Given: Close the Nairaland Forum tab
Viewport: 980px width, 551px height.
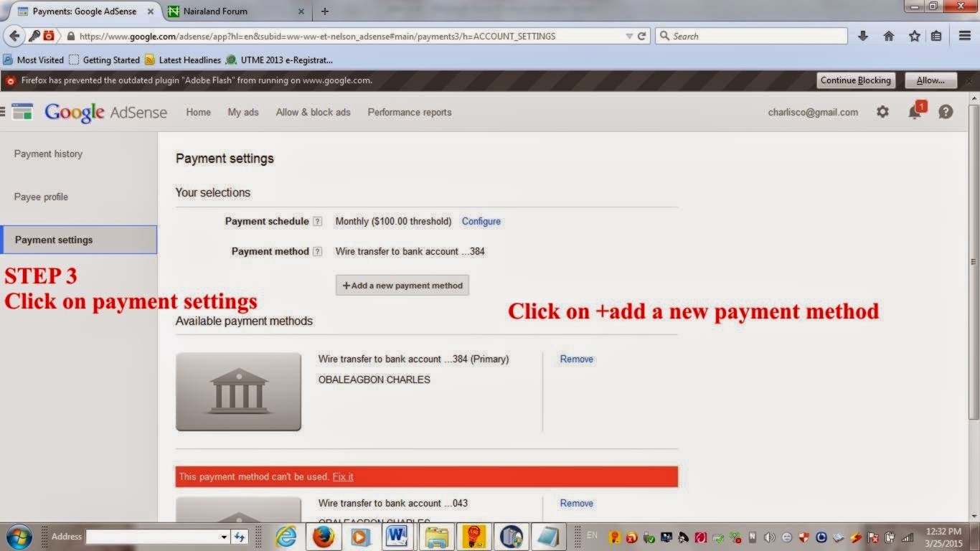Looking at the screenshot, I should (301, 11).
